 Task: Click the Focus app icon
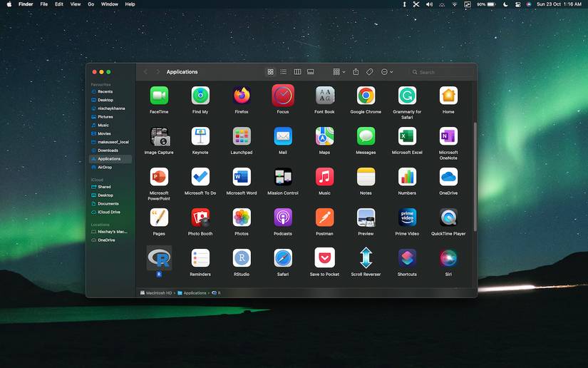point(283,96)
